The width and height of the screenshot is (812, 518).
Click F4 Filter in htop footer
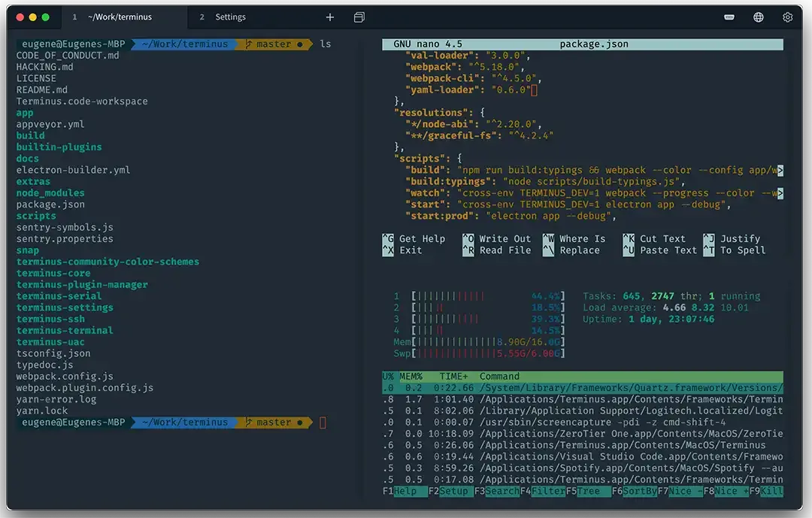[x=543, y=491]
